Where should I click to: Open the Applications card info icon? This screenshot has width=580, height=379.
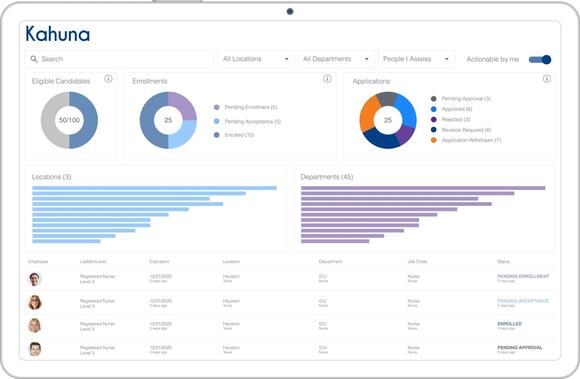pyautogui.click(x=547, y=78)
